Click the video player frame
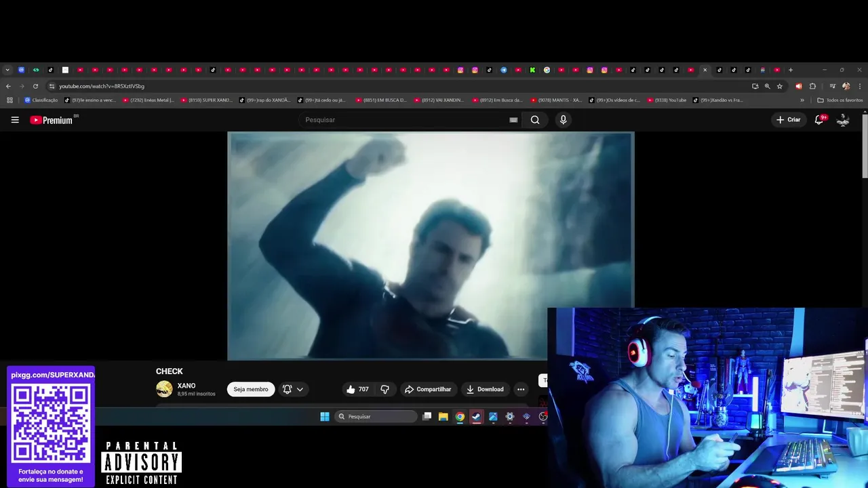Viewport: 868px width, 488px height. click(x=431, y=245)
